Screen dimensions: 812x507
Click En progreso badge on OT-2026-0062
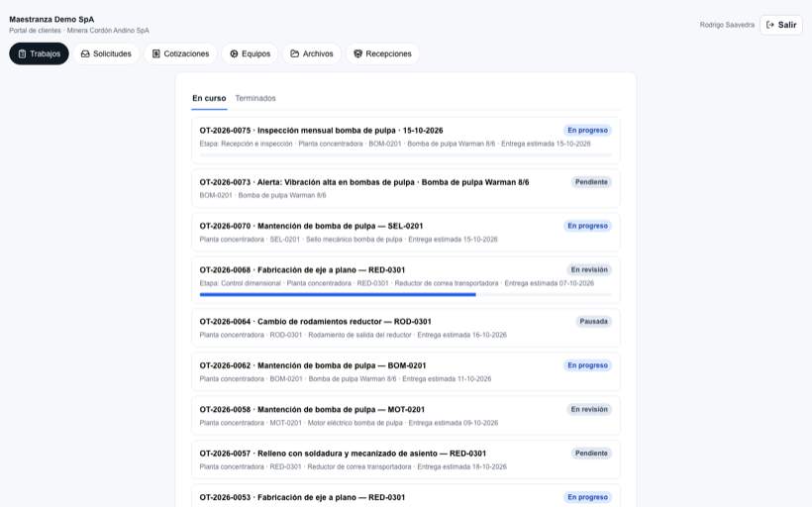[587, 365]
